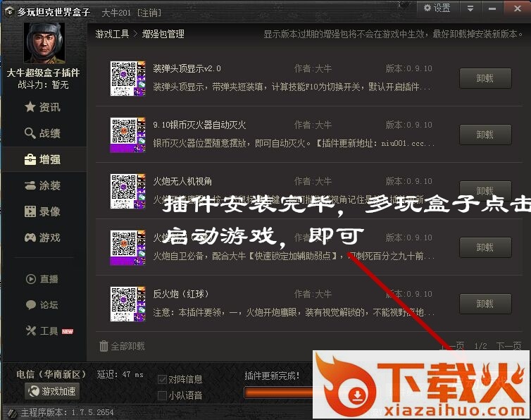Image resolution: width=531 pixels, height=420 pixels.
Task: Click the magnifier icon beside 战绩
Action: pos(30,133)
